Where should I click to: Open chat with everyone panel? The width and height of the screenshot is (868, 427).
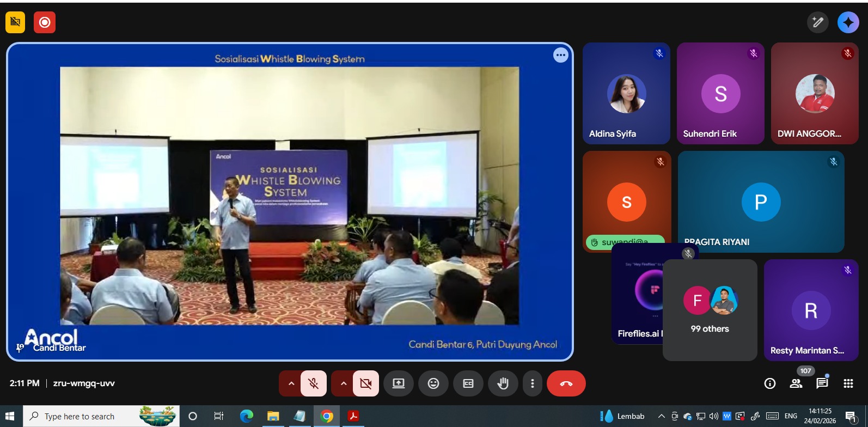click(822, 383)
